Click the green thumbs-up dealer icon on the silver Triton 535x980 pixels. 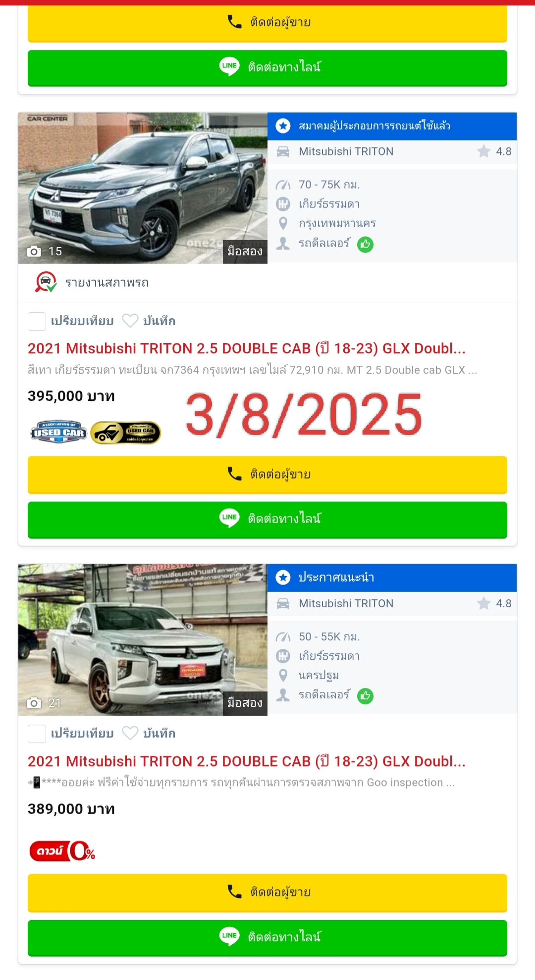point(366,696)
